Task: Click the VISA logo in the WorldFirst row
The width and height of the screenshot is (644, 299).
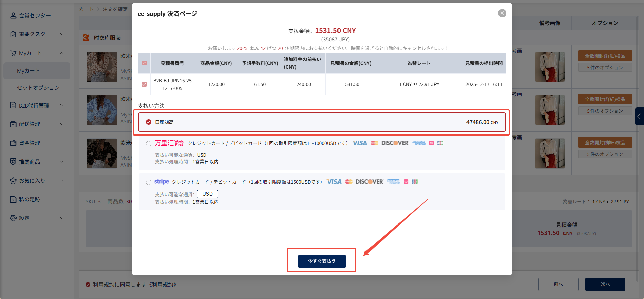Action: pyautogui.click(x=360, y=143)
